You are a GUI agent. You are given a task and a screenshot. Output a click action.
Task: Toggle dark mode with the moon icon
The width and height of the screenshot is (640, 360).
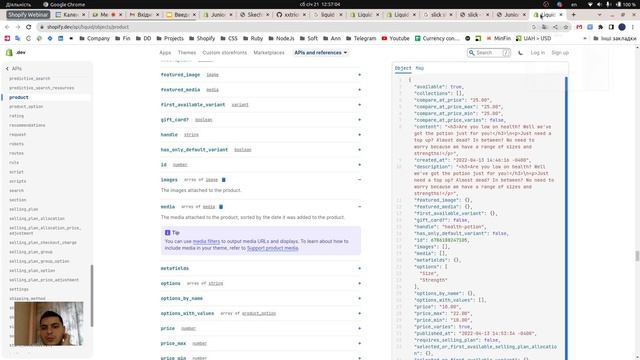tap(520, 53)
